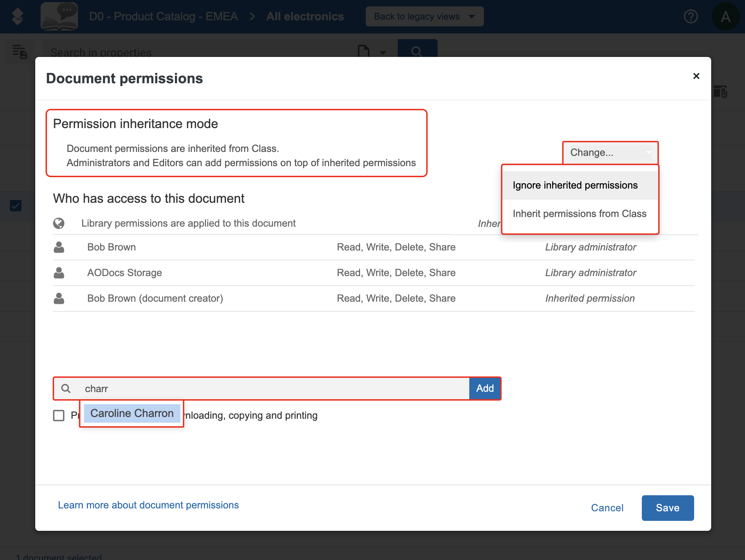Close the Document permissions dialog
The width and height of the screenshot is (745, 560).
click(696, 76)
